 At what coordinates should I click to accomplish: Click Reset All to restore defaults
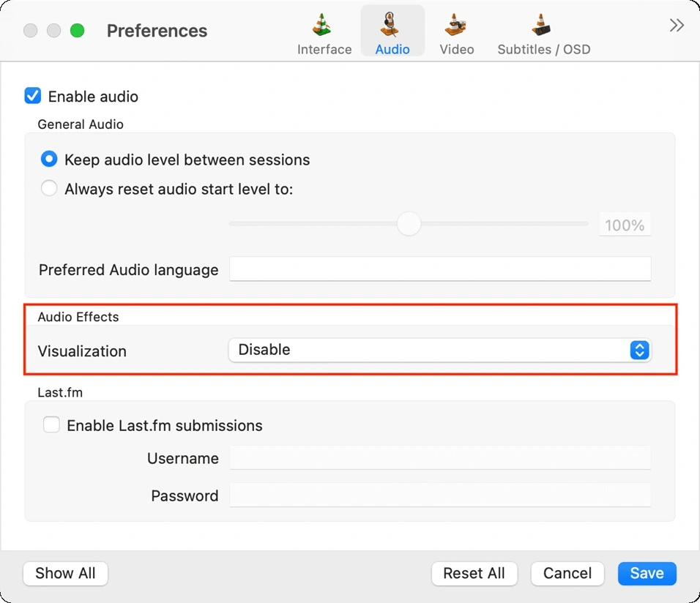(474, 574)
